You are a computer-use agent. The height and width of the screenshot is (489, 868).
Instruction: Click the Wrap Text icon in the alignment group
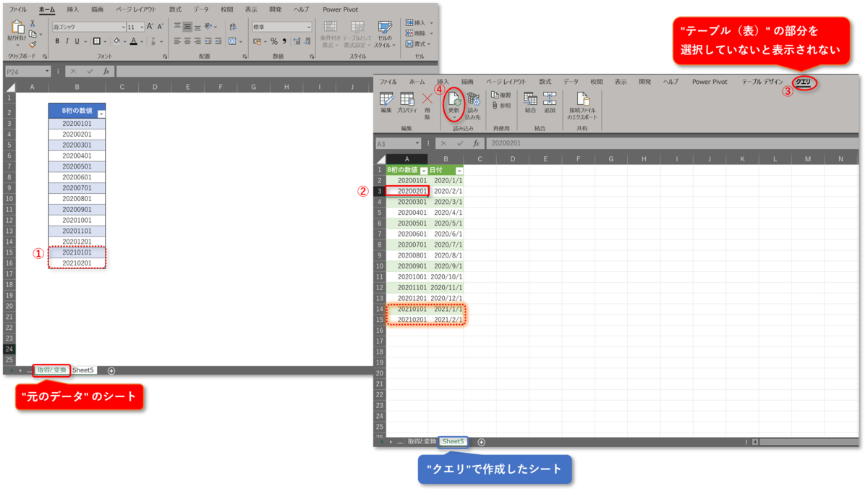(233, 27)
